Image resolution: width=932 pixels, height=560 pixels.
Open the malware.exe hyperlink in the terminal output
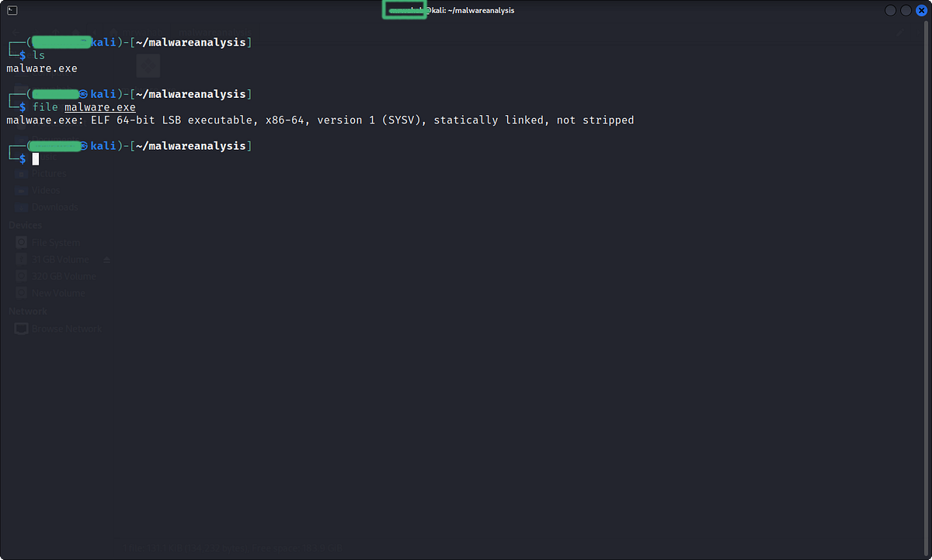click(99, 106)
